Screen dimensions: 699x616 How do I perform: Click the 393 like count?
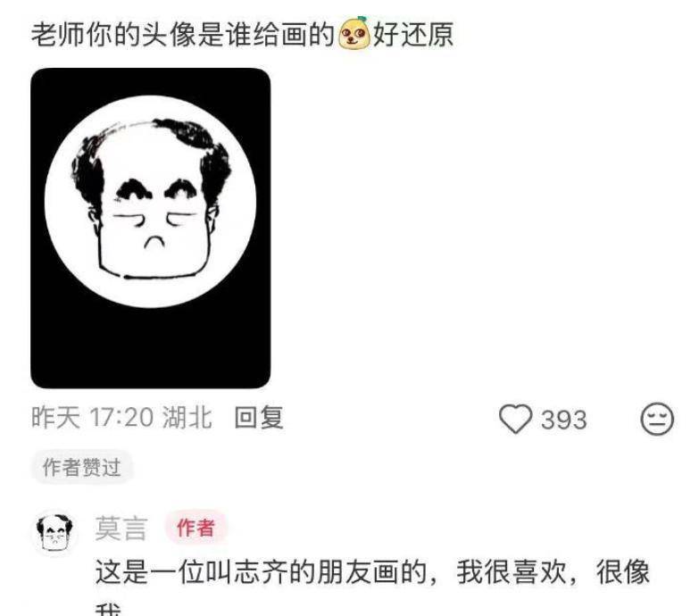point(563,420)
